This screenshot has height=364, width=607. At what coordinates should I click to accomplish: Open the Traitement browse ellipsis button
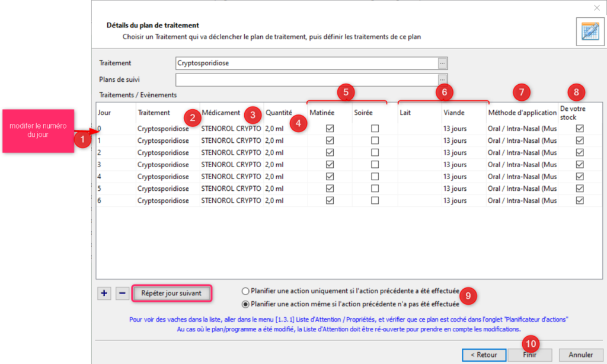click(x=442, y=63)
